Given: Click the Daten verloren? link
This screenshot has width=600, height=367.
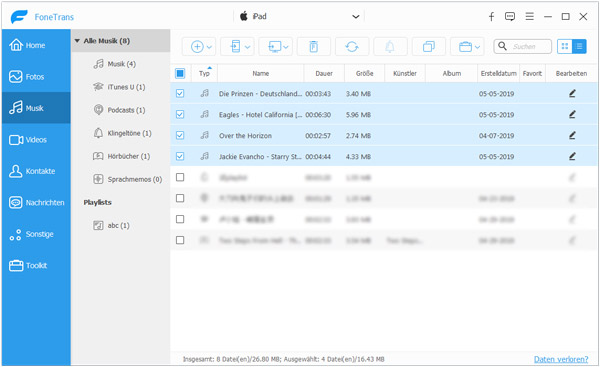Looking at the screenshot, I should point(561,359).
